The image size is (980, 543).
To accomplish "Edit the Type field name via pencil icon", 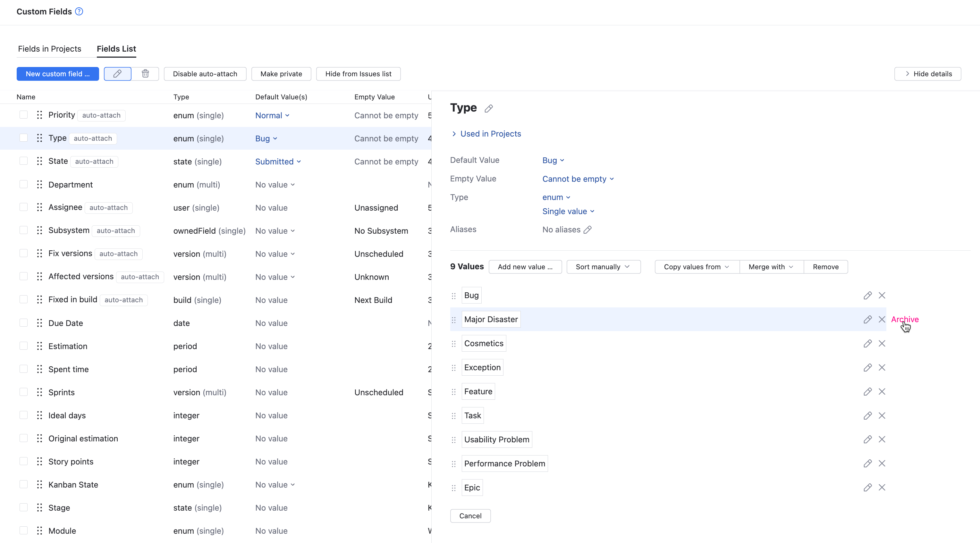I will 489,108.
